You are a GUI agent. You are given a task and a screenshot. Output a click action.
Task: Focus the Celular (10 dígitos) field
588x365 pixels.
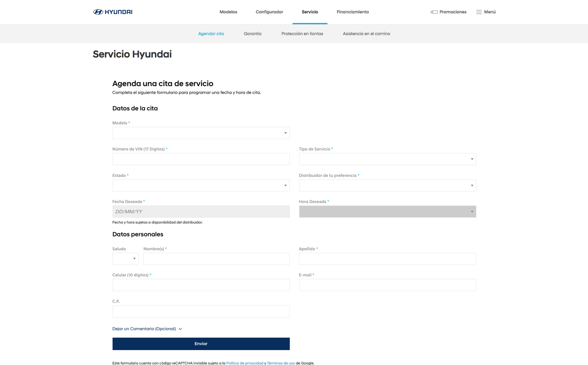pos(201,285)
